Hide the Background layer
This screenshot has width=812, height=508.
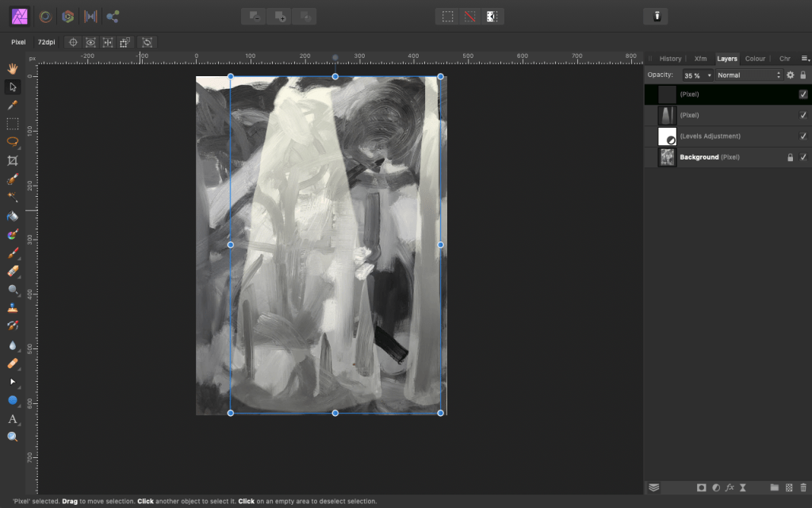(x=803, y=157)
